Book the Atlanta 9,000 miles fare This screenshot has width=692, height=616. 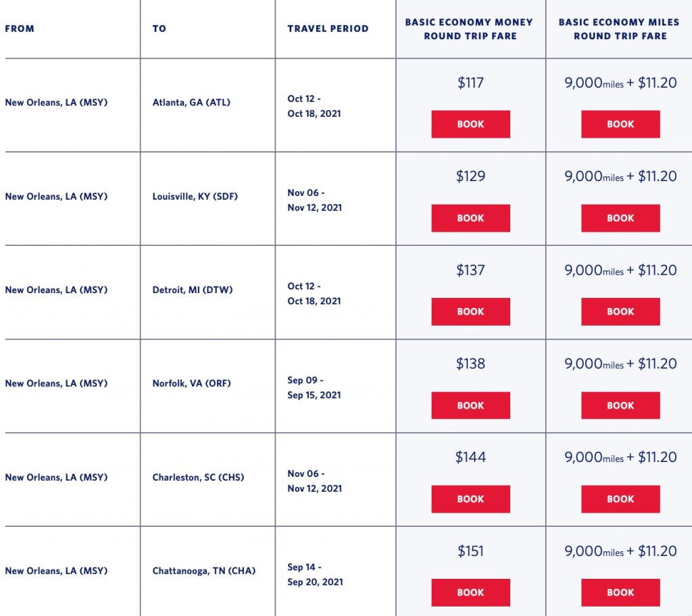(x=620, y=124)
